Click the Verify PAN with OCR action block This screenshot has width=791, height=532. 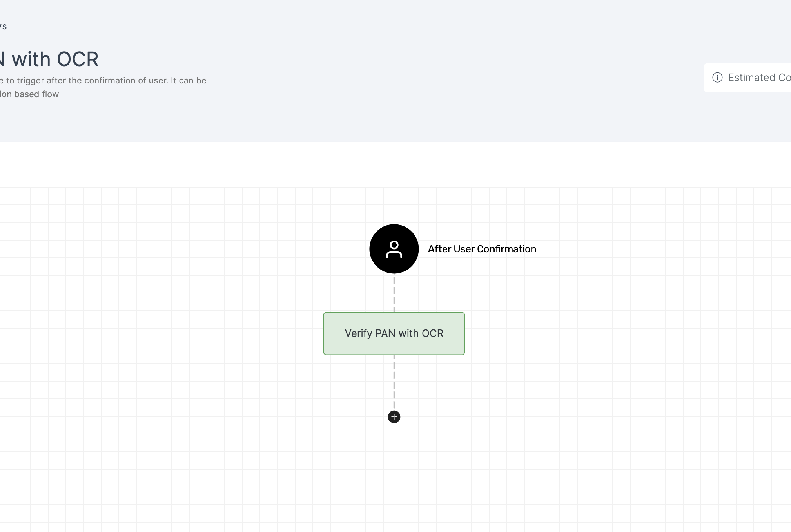(394, 333)
